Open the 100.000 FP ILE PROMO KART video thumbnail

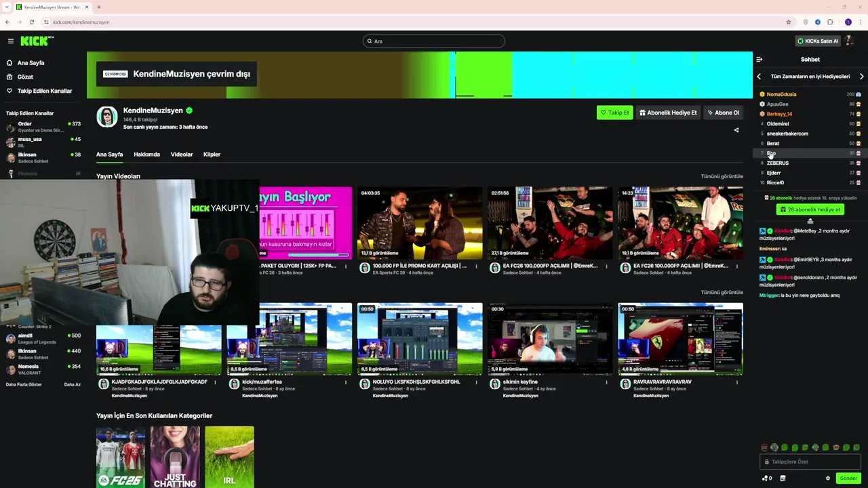(x=420, y=224)
